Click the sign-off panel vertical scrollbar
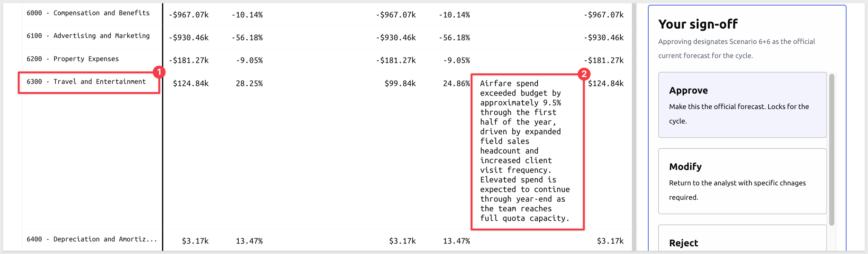The width and height of the screenshot is (868, 254). [x=831, y=149]
